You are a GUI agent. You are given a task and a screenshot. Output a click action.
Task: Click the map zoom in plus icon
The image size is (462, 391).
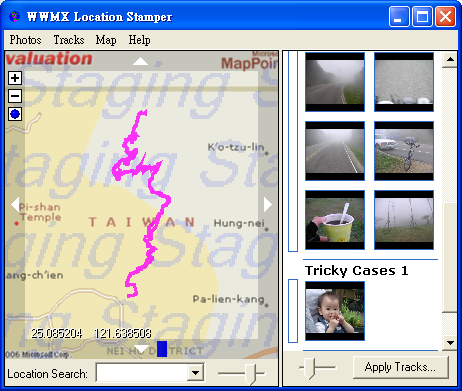(15, 78)
